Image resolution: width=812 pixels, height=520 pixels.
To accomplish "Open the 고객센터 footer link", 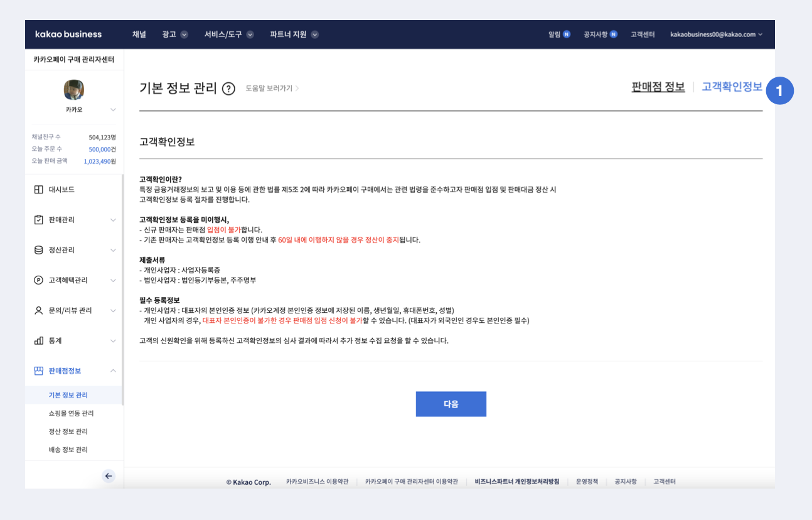I will pos(665,482).
